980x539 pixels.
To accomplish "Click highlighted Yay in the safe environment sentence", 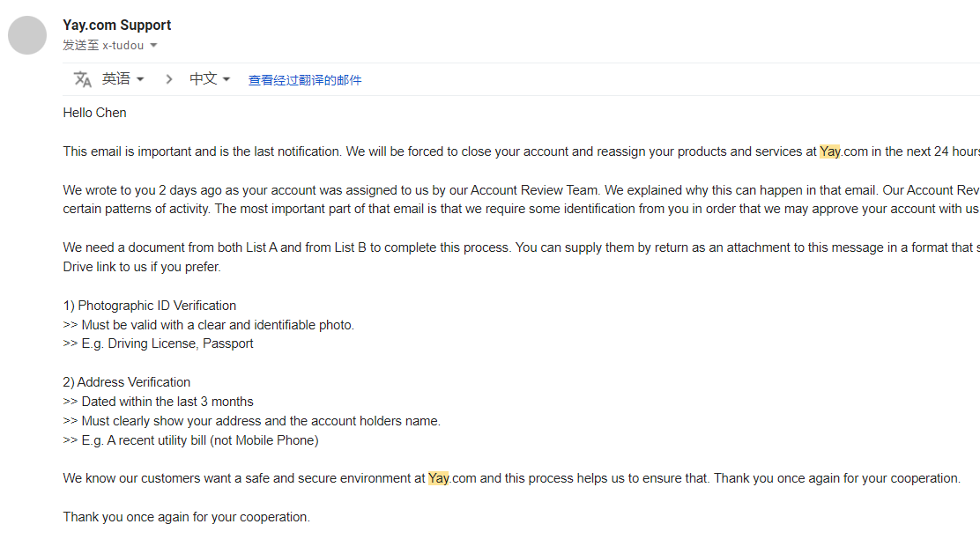I will point(439,478).
